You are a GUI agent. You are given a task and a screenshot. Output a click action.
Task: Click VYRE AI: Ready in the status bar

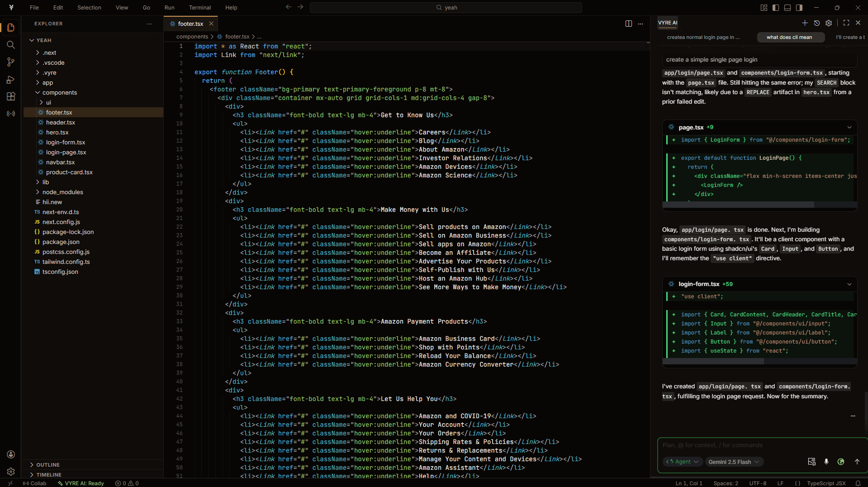(x=81, y=483)
